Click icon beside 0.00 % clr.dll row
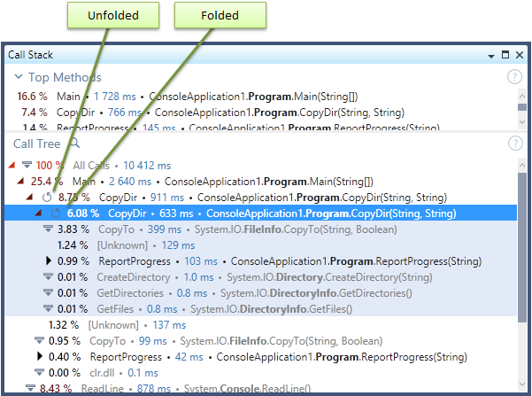This screenshot has height=396, width=532. (39, 372)
